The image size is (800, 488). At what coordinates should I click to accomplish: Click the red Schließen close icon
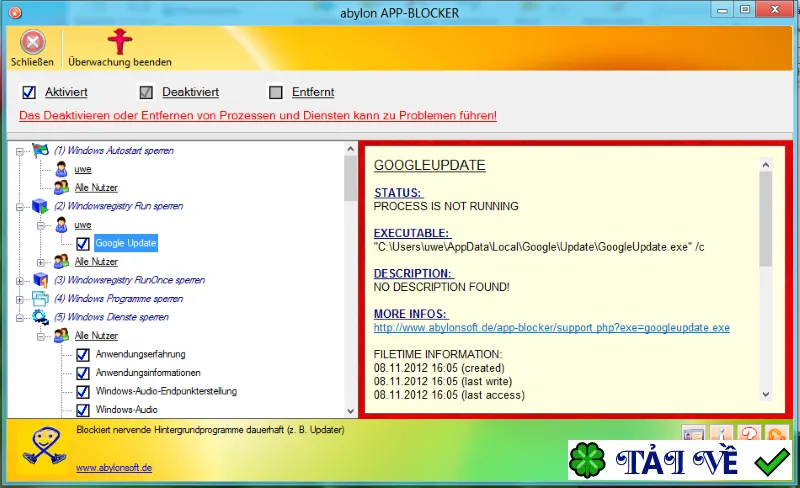click(33, 42)
